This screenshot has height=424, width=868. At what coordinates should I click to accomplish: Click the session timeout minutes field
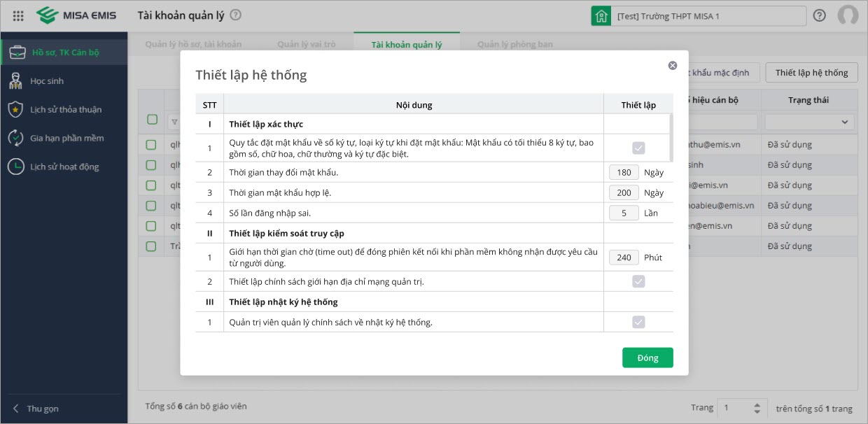[x=624, y=257]
